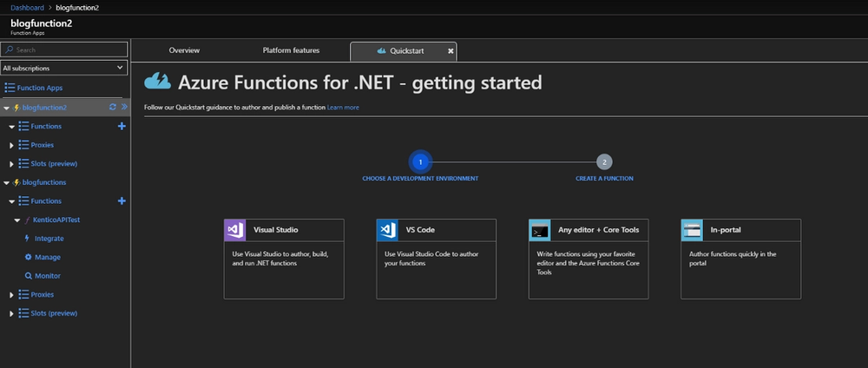Switch to Platform features tab
The height and width of the screenshot is (368, 868).
(x=291, y=50)
